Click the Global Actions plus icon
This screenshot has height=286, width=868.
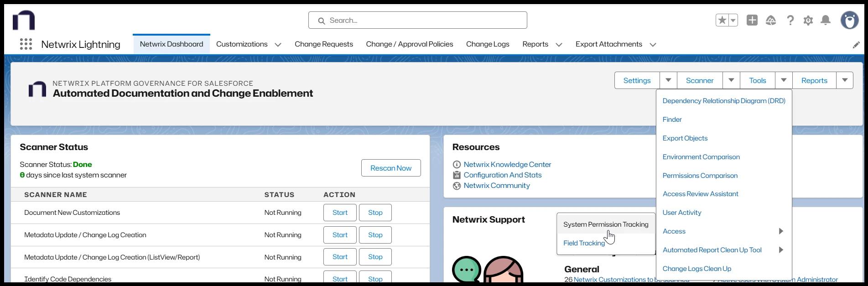pyautogui.click(x=752, y=20)
